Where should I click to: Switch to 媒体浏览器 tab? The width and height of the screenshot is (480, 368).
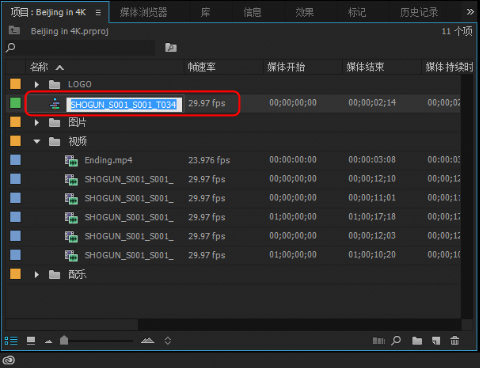pyautogui.click(x=143, y=13)
